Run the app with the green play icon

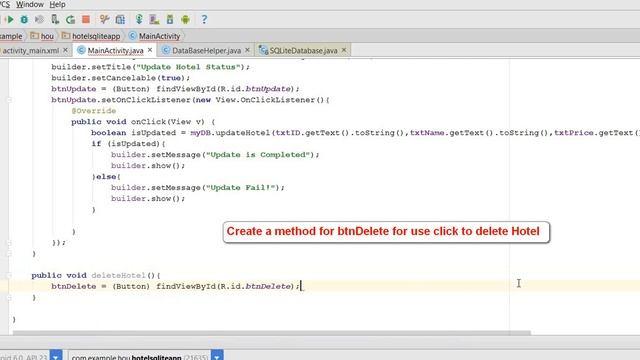pos(9,20)
